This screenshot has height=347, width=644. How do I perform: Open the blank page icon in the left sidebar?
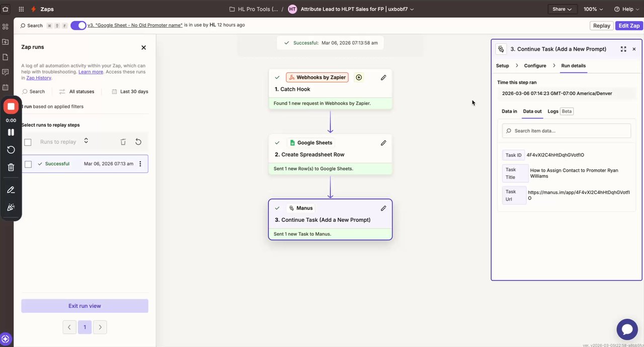click(5, 57)
